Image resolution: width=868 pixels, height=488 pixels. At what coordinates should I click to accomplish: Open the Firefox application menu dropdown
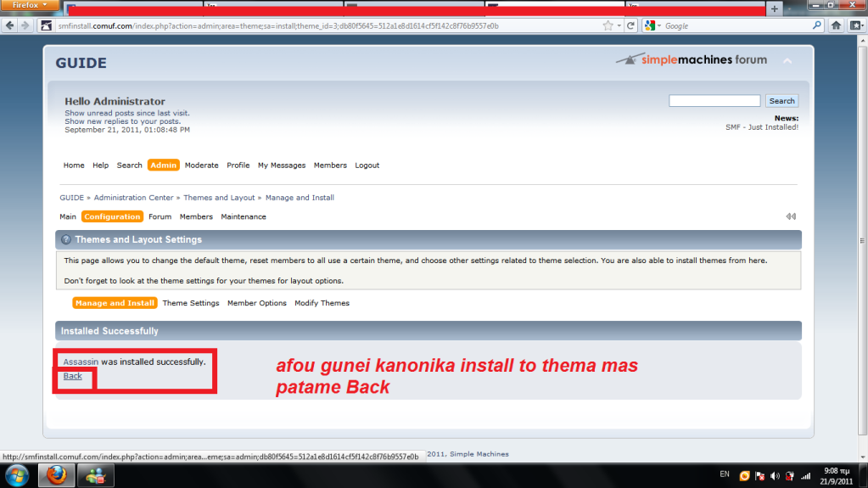tap(30, 5)
